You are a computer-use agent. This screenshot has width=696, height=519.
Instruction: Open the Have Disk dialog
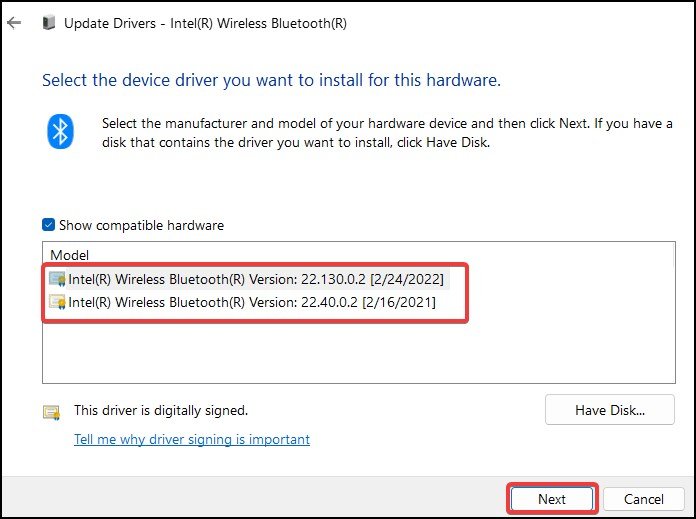point(610,410)
